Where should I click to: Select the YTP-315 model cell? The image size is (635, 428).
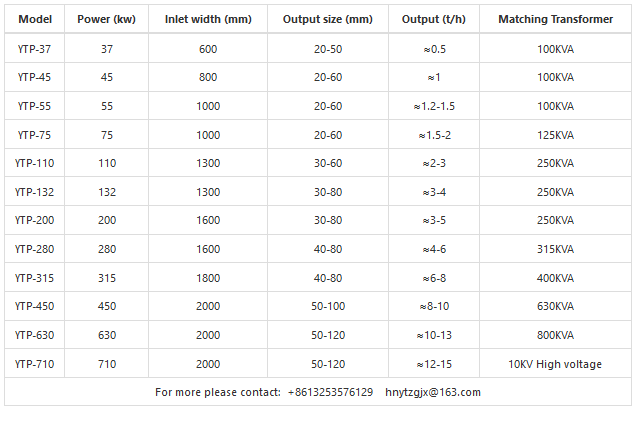(x=35, y=278)
